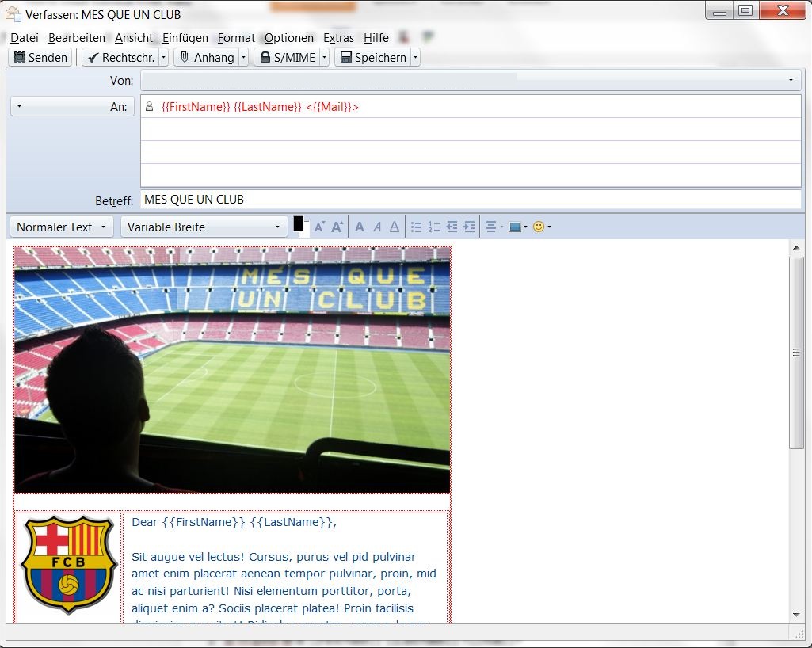Open the Ansicht menu
The width and height of the screenshot is (812, 648).
[x=134, y=38]
